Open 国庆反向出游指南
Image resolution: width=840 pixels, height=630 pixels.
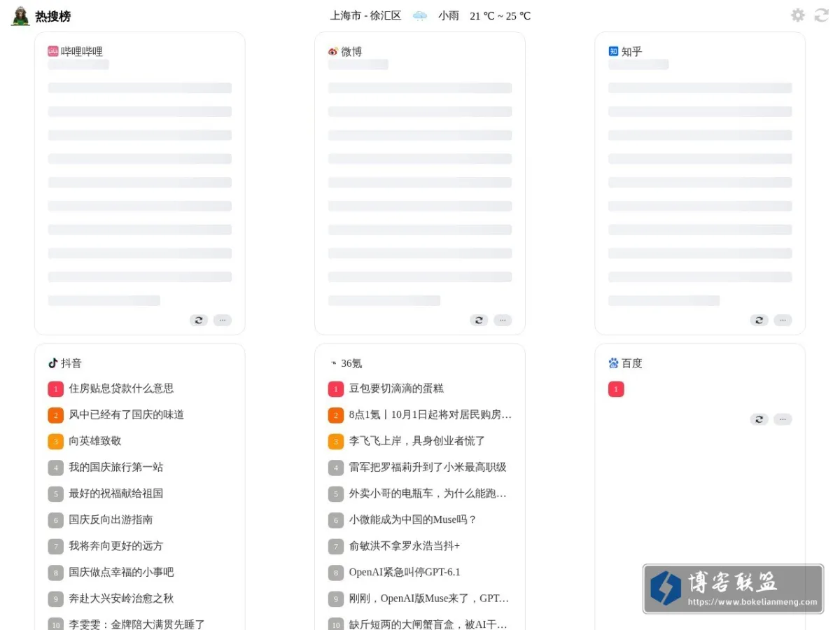pos(111,519)
